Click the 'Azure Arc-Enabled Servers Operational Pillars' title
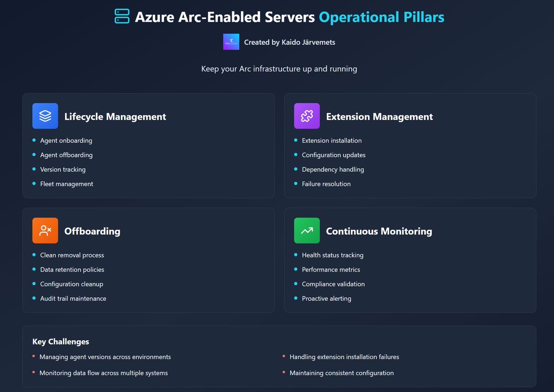This screenshot has height=392, width=554. pos(289,18)
